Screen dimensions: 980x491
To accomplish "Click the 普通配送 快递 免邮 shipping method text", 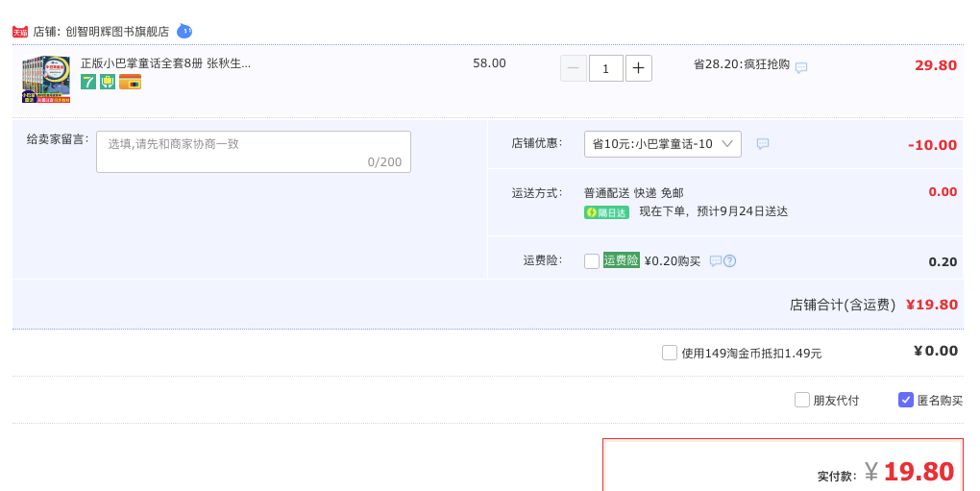I will pos(634,193).
